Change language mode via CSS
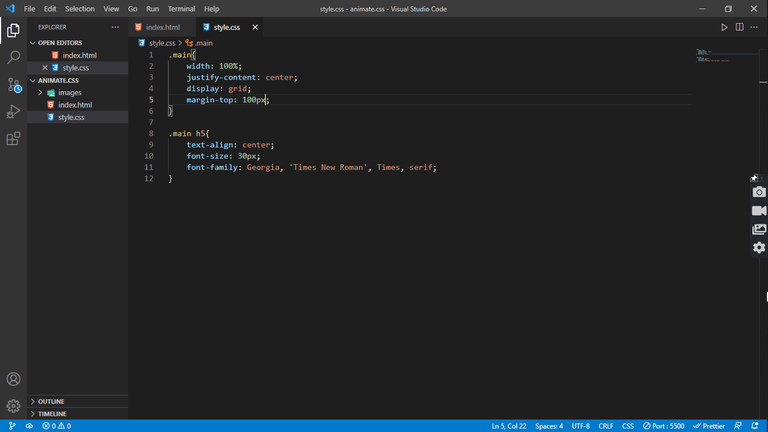The height and width of the screenshot is (432, 768). (x=628, y=426)
